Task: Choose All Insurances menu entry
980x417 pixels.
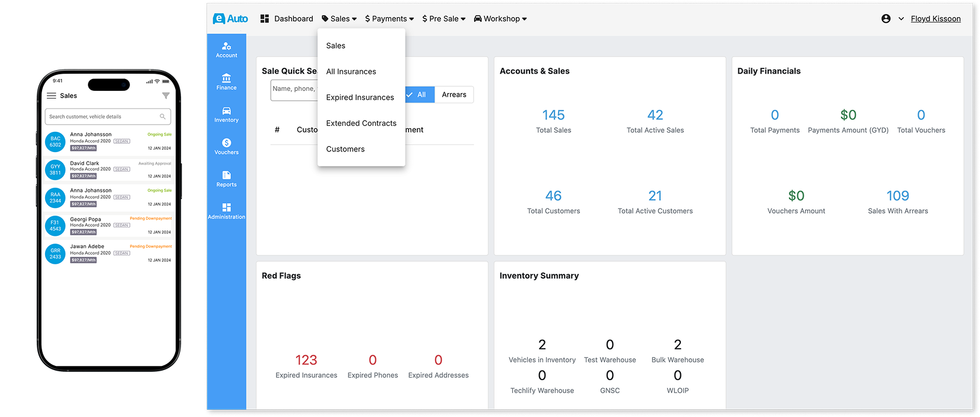Action: click(361, 71)
